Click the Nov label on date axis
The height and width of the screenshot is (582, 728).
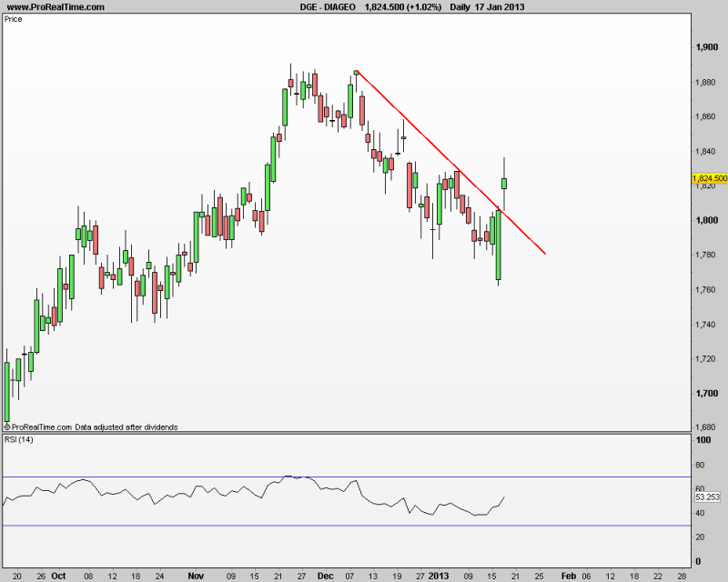(x=196, y=576)
